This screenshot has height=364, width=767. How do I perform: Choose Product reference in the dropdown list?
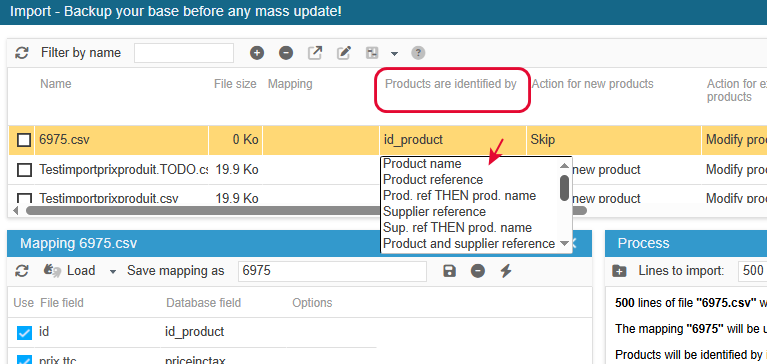(433, 180)
